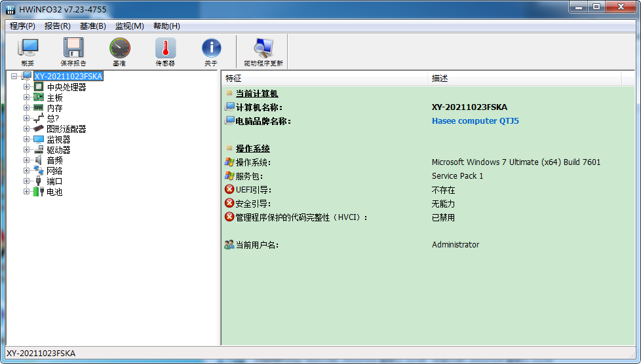Select the 网络 network icon
641x364 pixels.
pos(39,170)
